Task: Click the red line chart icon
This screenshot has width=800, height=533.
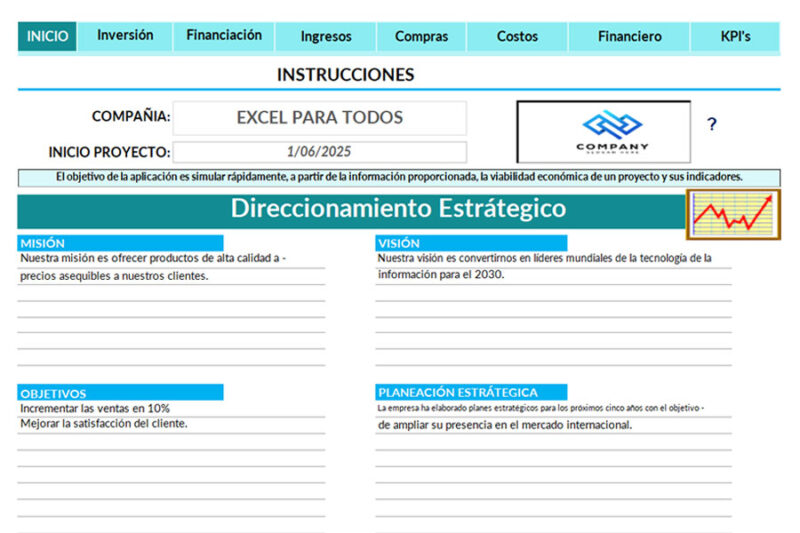Action: [733, 214]
